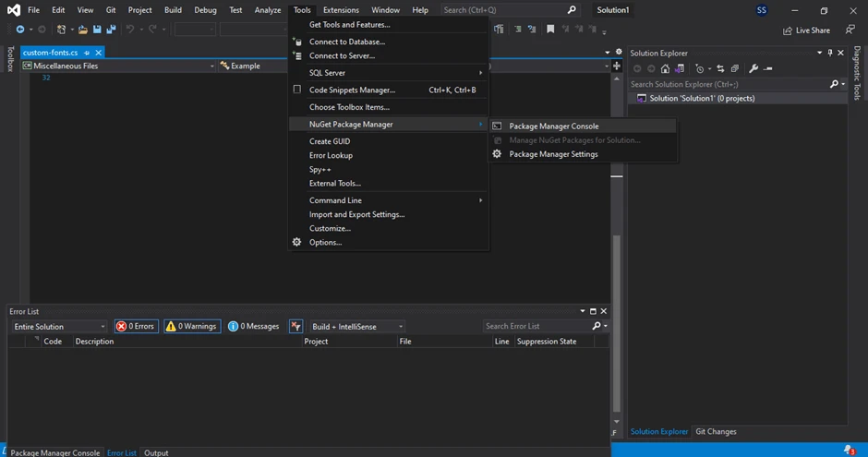Open Solution Explorer Properties wrench icon
This screenshot has height=457, width=868.
pyautogui.click(x=753, y=68)
